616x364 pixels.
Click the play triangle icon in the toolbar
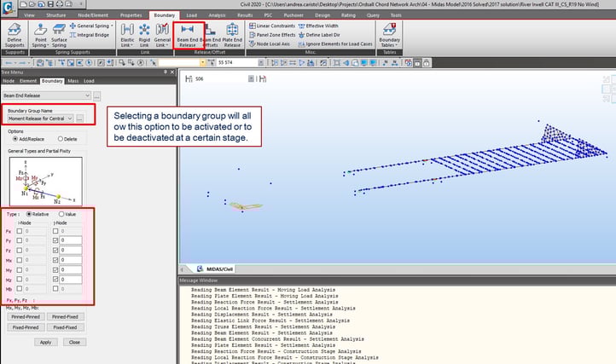[x=302, y=63]
